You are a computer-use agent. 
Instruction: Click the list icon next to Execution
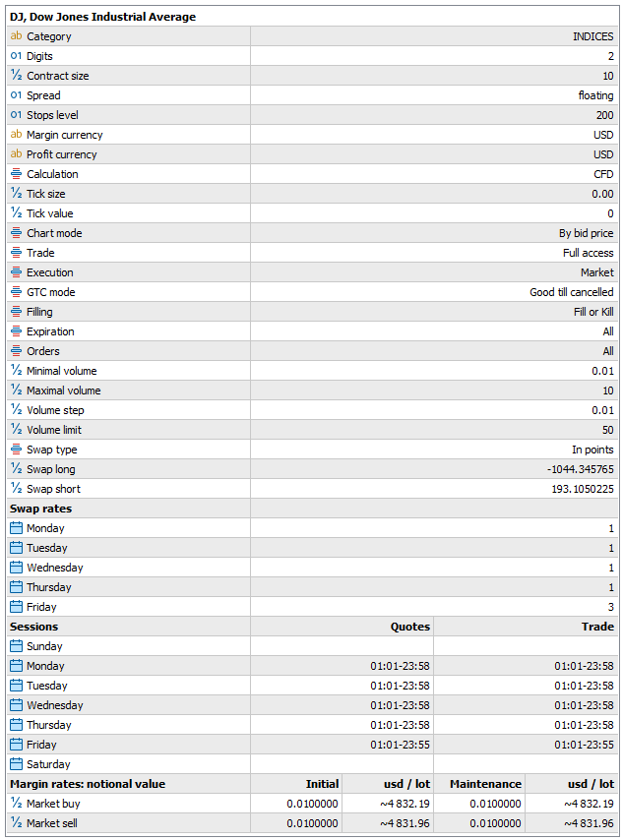tap(16, 272)
